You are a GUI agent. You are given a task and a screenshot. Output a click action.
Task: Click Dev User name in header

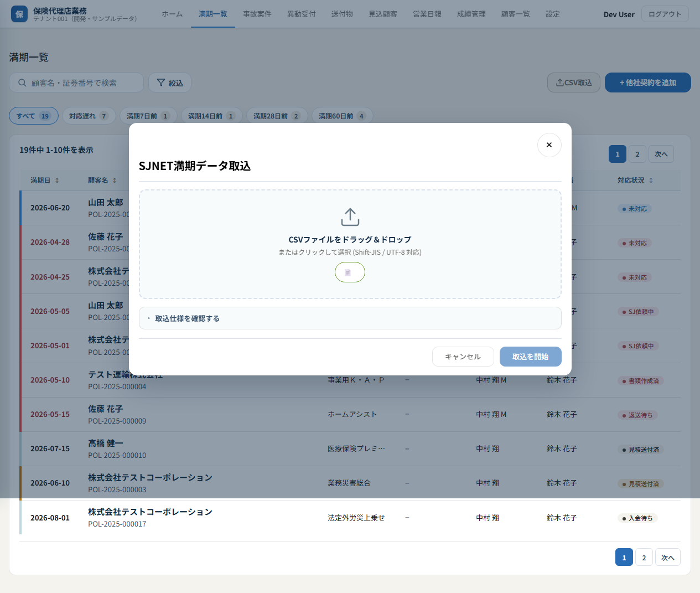click(619, 14)
